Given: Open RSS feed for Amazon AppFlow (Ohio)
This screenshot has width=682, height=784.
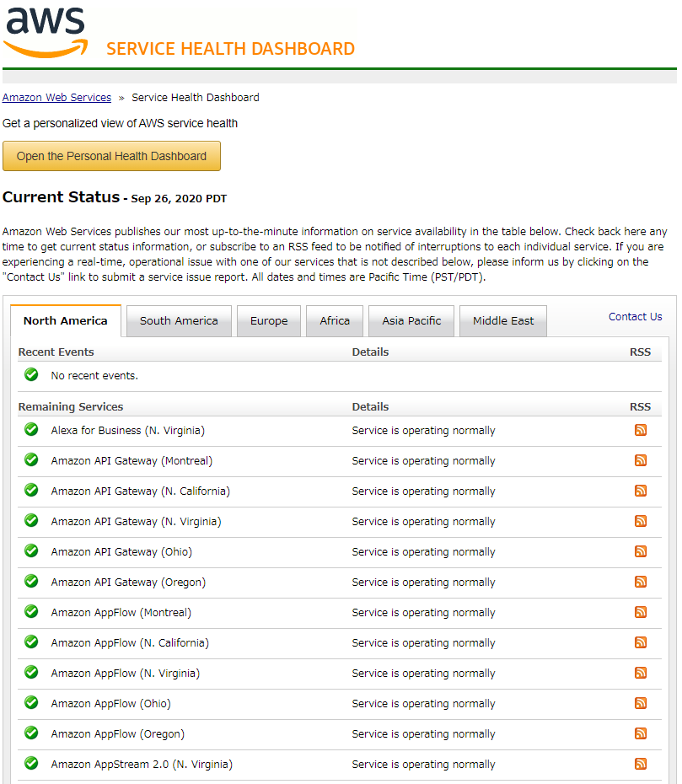Looking at the screenshot, I should tap(641, 704).
